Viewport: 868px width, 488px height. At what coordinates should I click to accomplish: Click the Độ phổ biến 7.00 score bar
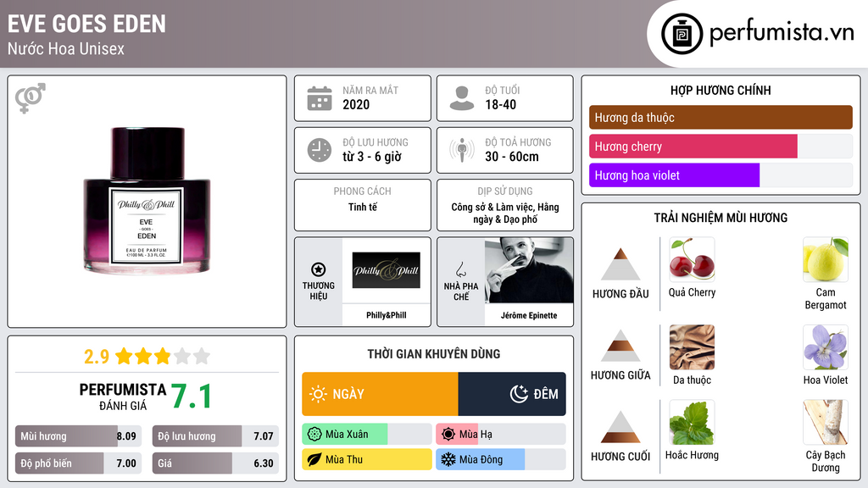point(79,463)
